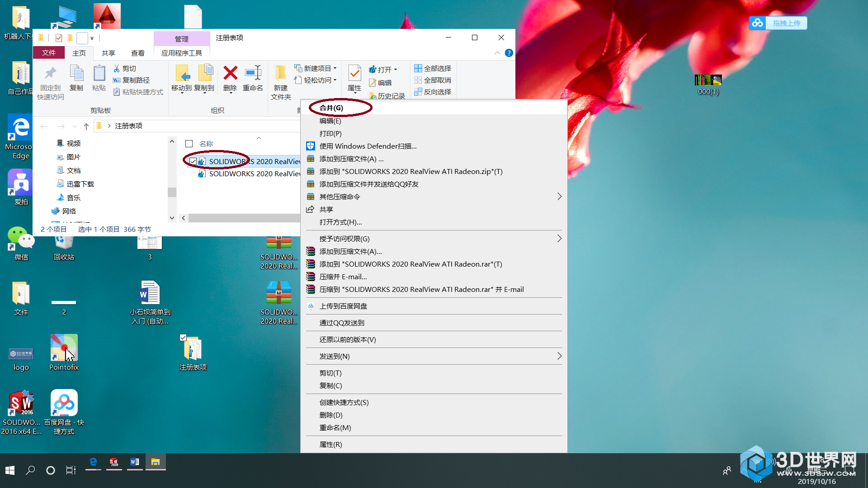Select the Pointofix desktop icon
Viewport: 868px width, 488px height.
64,352
